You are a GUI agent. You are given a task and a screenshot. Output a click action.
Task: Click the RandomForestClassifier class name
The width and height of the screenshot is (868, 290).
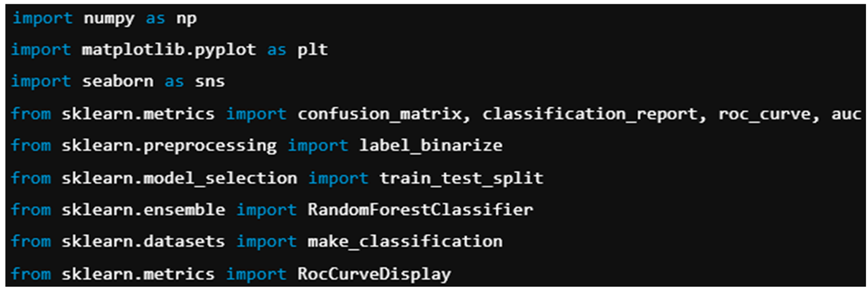tap(420, 210)
